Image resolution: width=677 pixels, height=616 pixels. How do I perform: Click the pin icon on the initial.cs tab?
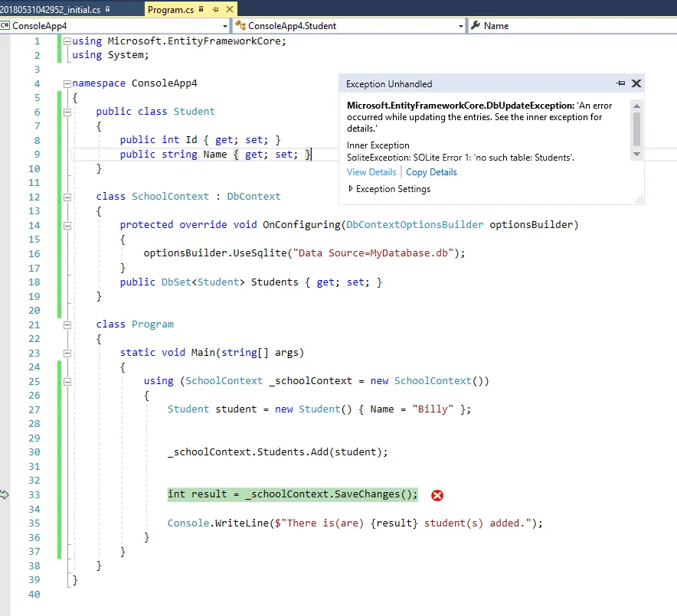(x=106, y=9)
